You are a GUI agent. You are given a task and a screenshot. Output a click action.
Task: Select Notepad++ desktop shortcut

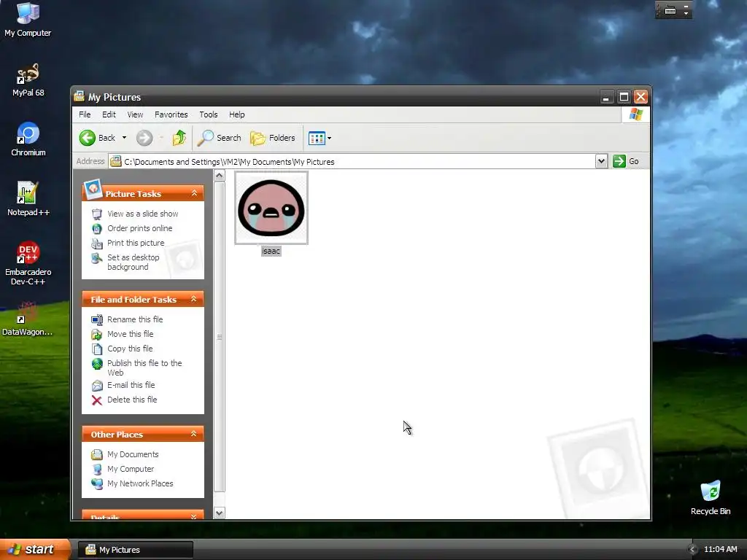pos(28,200)
